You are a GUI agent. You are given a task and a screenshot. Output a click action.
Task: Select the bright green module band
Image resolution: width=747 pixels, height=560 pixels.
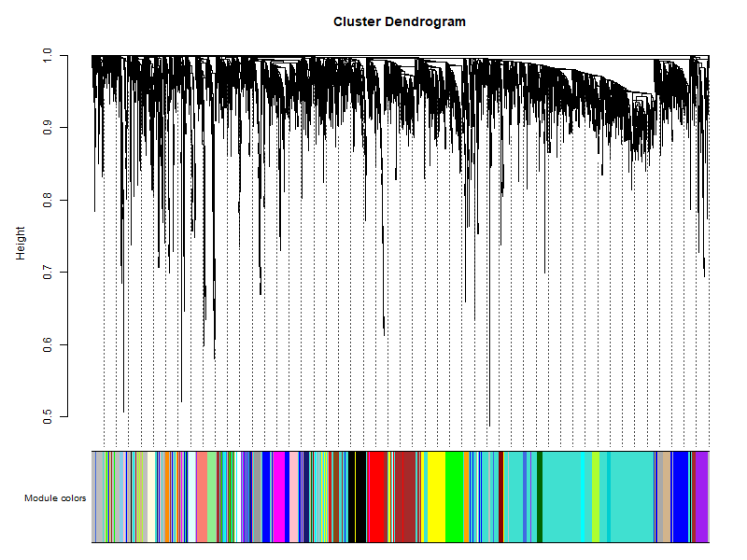pyautogui.click(x=454, y=497)
